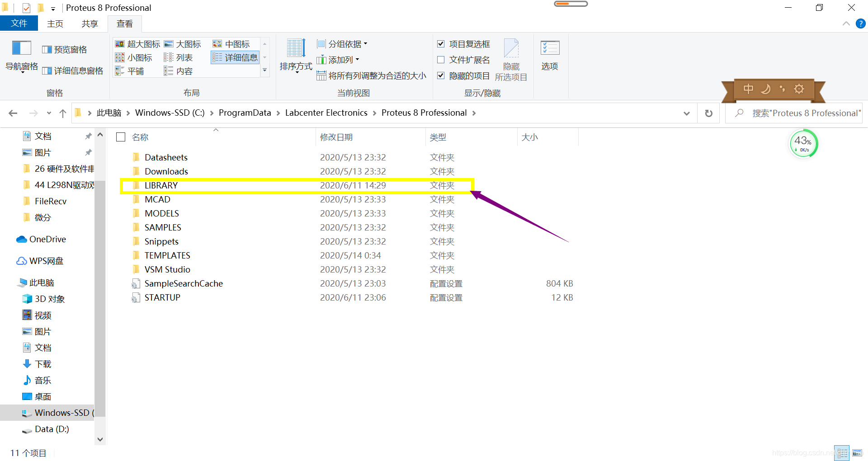
Task: Select the SampleSearchCache file icon
Action: pos(136,284)
